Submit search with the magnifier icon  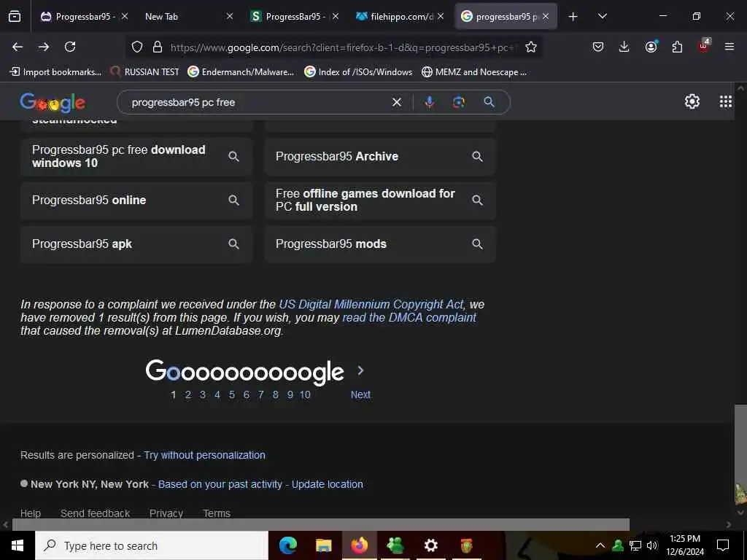tap(489, 102)
